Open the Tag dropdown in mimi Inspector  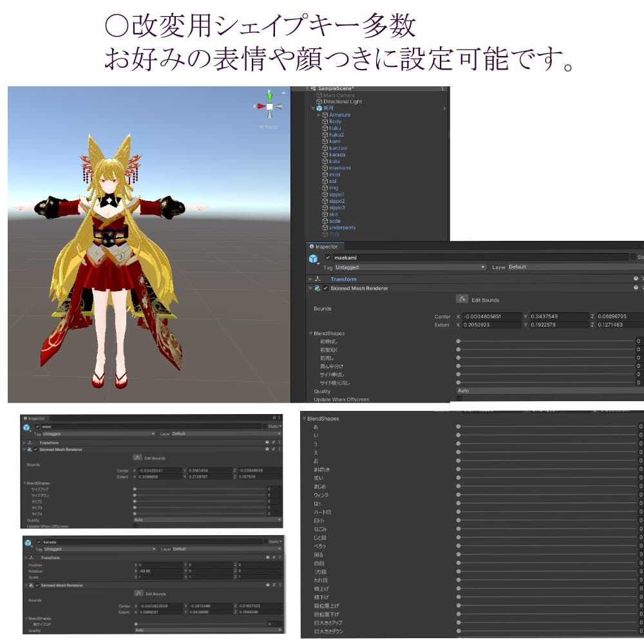tap(99, 434)
